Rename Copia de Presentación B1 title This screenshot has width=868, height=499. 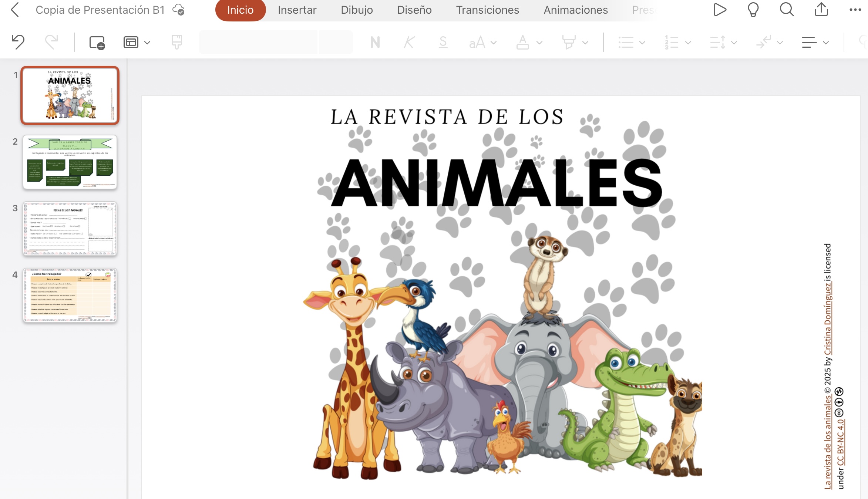tap(100, 10)
